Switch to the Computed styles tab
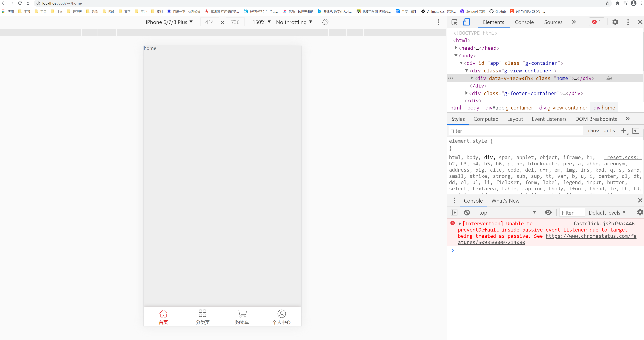This screenshot has height=340, width=644. coord(486,119)
